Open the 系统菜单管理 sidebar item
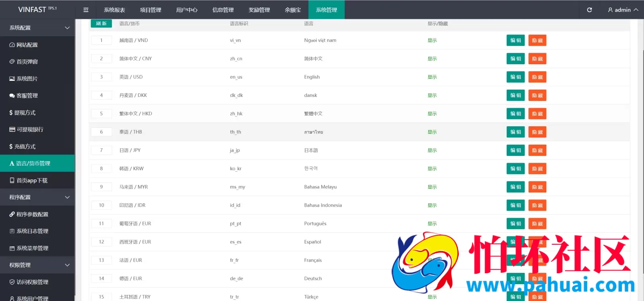 (x=37, y=248)
